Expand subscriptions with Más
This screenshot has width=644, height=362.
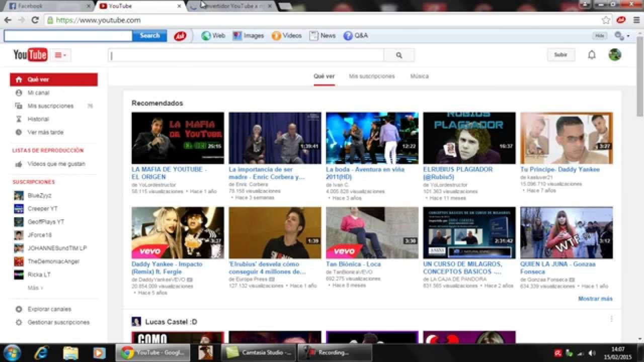pyautogui.click(x=35, y=288)
